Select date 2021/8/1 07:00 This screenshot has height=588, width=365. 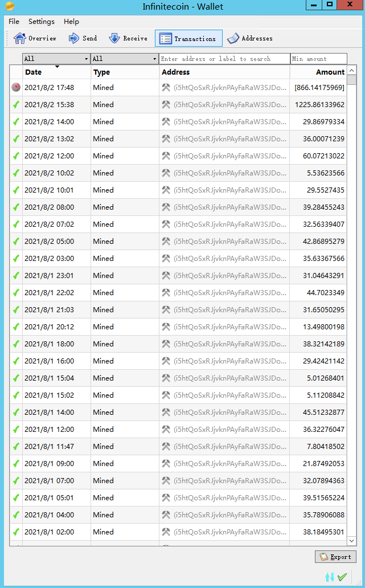[49, 481]
